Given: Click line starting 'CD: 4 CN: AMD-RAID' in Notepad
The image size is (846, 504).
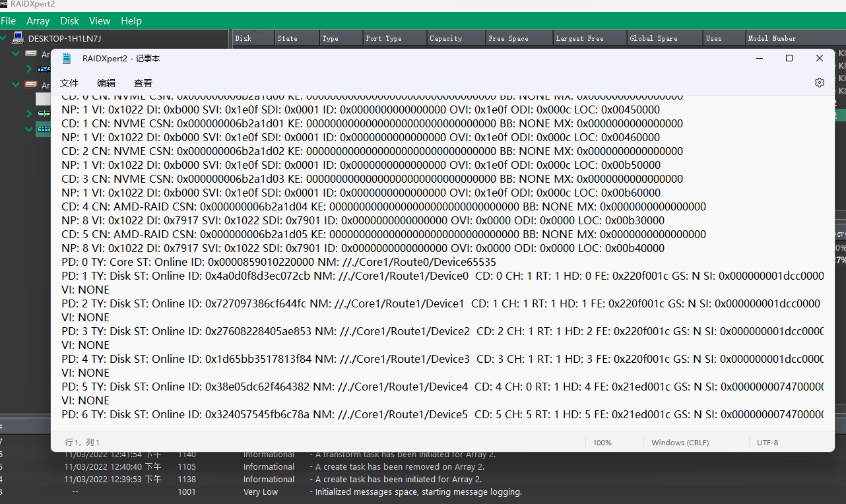Looking at the screenshot, I should (x=383, y=206).
